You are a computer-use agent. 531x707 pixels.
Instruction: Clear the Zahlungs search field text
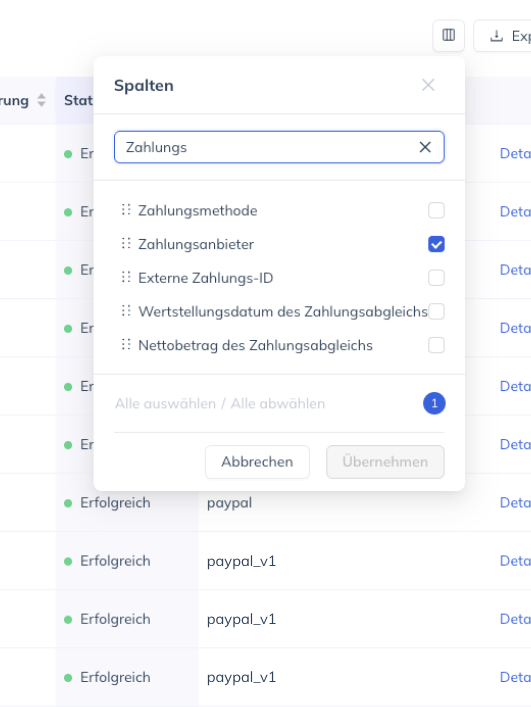425,147
